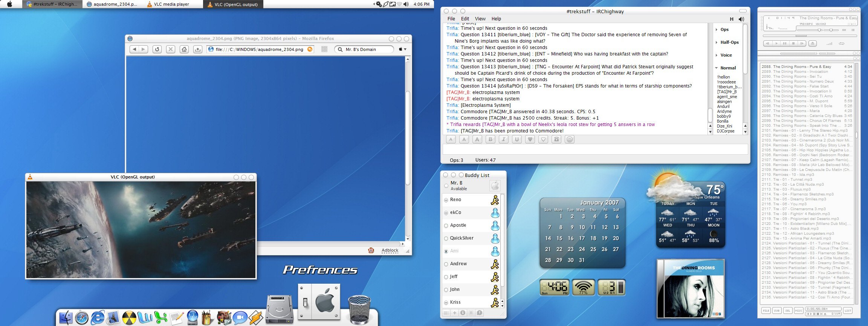Viewport: 868px width, 326px height.
Task: Go back in the Firefox window
Action: (x=134, y=49)
